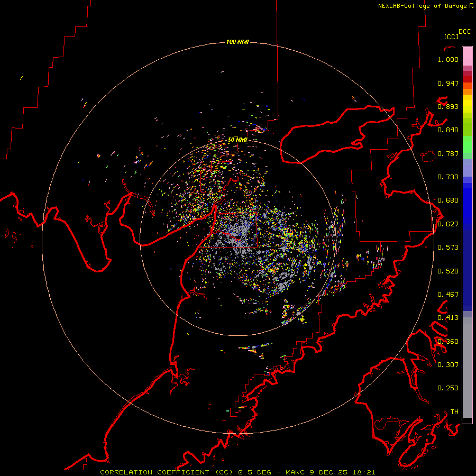Click the 0.680 scale value
476x476 pixels.
click(448, 200)
